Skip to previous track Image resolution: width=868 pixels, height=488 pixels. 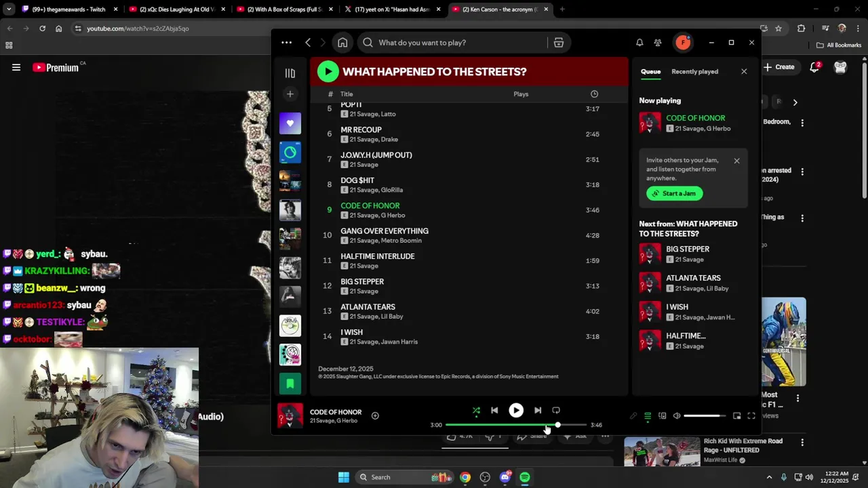point(494,410)
